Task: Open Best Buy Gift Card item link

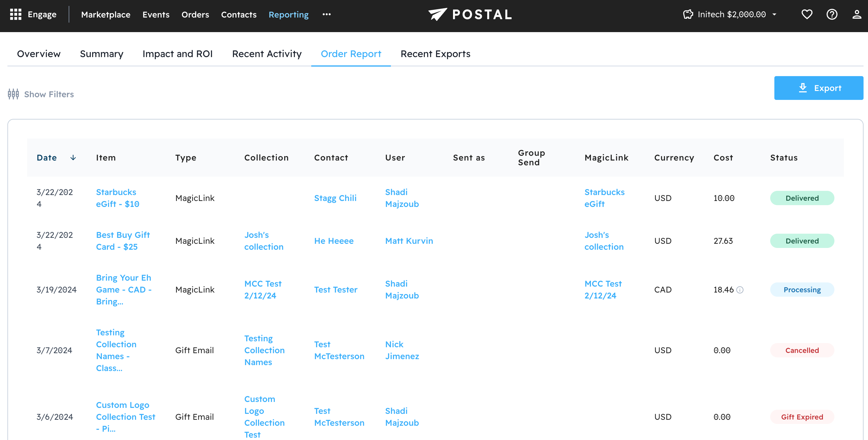Action: pos(123,241)
